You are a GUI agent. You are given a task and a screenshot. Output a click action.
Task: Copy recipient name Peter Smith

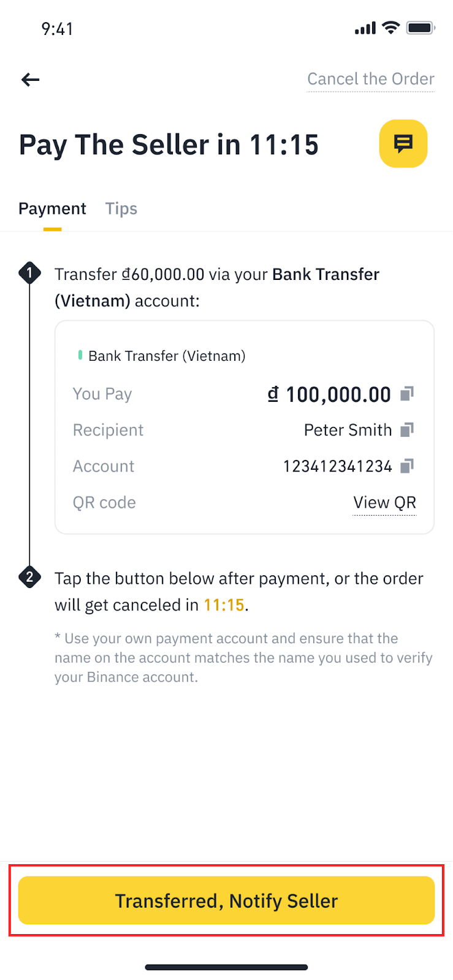(x=407, y=430)
